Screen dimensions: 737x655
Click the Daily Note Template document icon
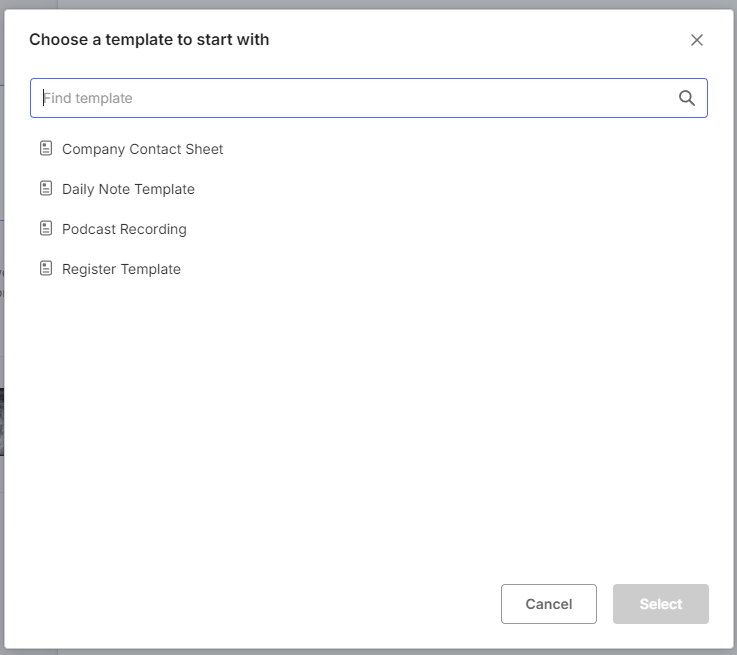coord(46,189)
